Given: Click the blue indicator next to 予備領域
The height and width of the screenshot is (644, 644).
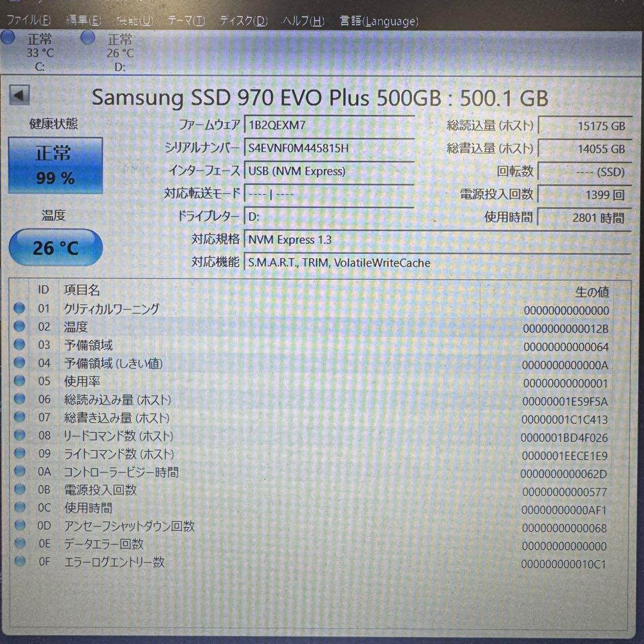Looking at the screenshot, I should tap(20, 343).
